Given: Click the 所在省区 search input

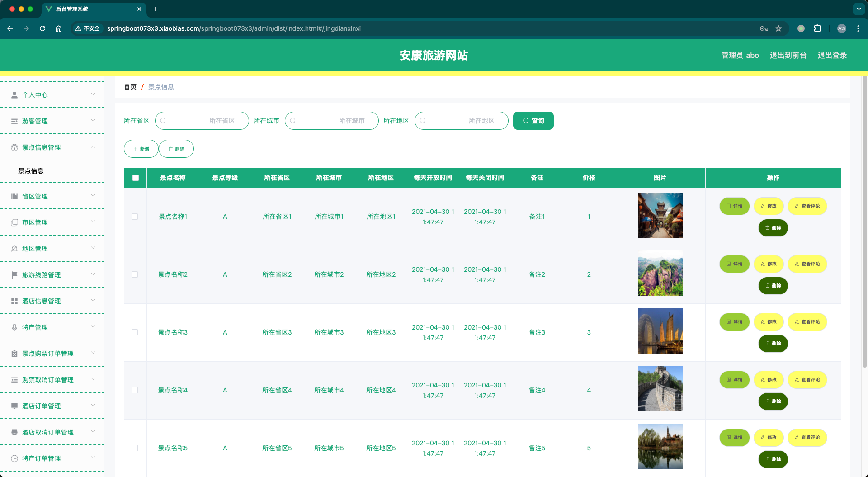Looking at the screenshot, I should click(x=202, y=121).
